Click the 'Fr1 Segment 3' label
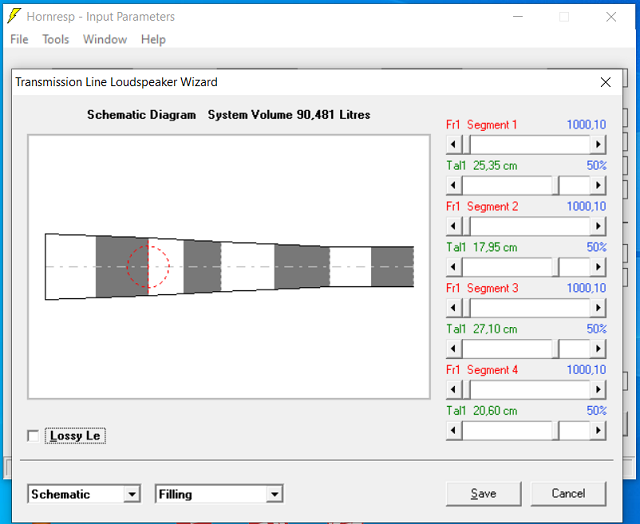 click(x=482, y=288)
